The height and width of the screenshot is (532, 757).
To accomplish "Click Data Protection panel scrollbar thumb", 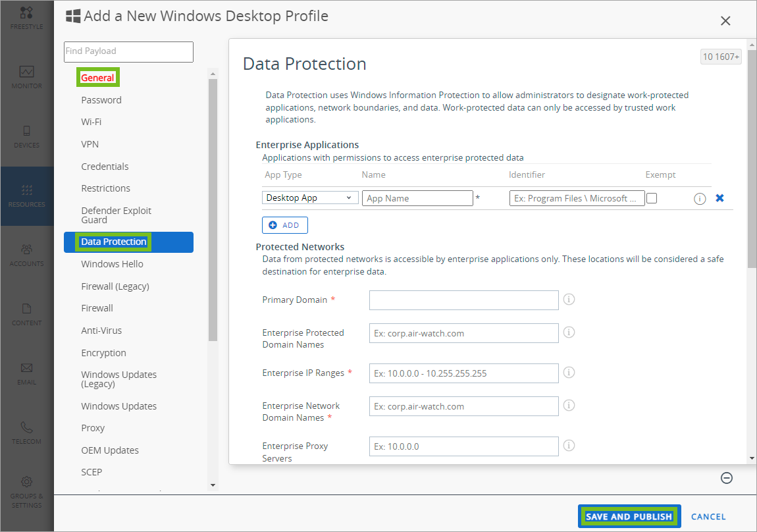I will coord(752,158).
